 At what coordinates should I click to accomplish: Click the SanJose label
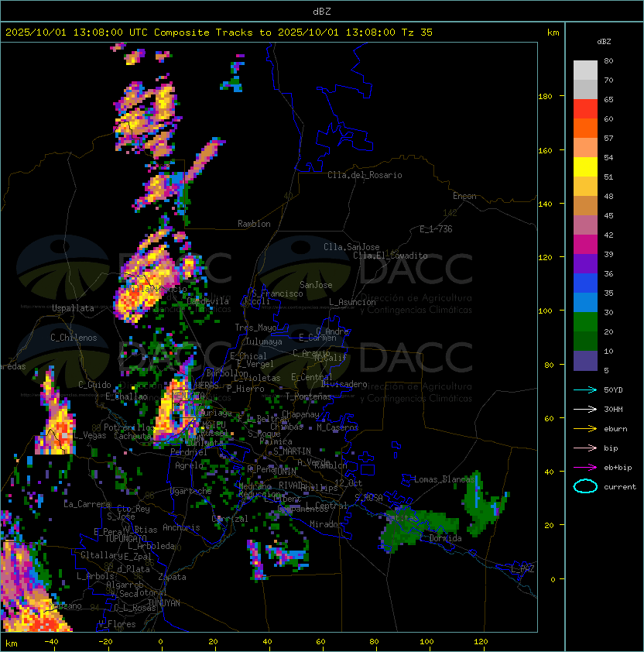[316, 285]
